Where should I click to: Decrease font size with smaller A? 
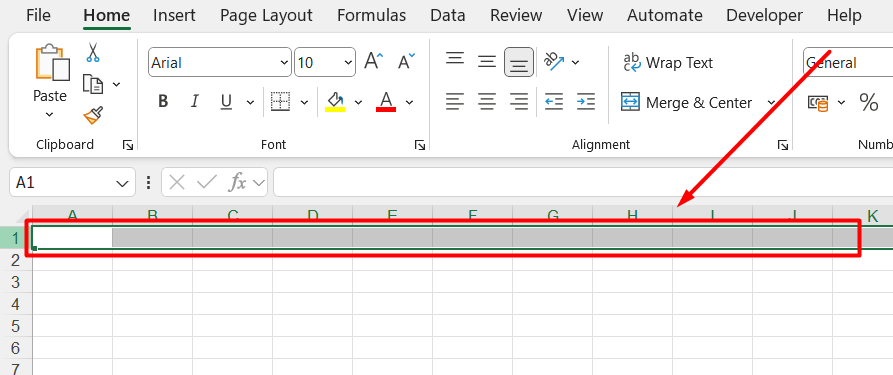406,60
